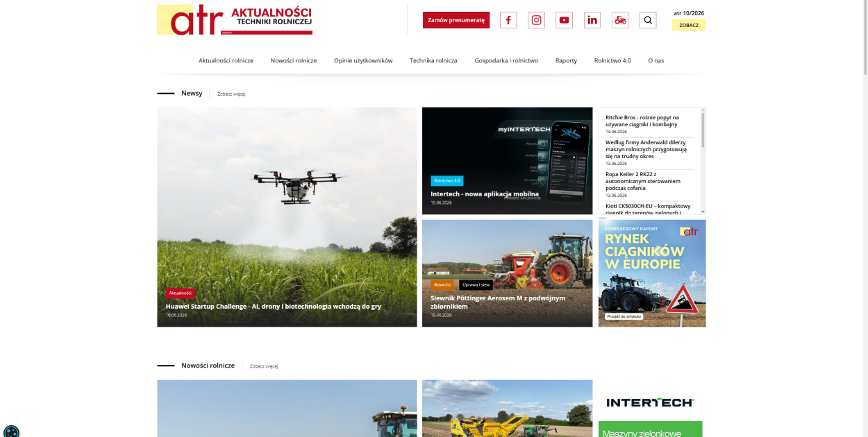Click Zobacz więcej next to Newsy
Image resolution: width=868 pixels, height=437 pixels.
(x=231, y=94)
